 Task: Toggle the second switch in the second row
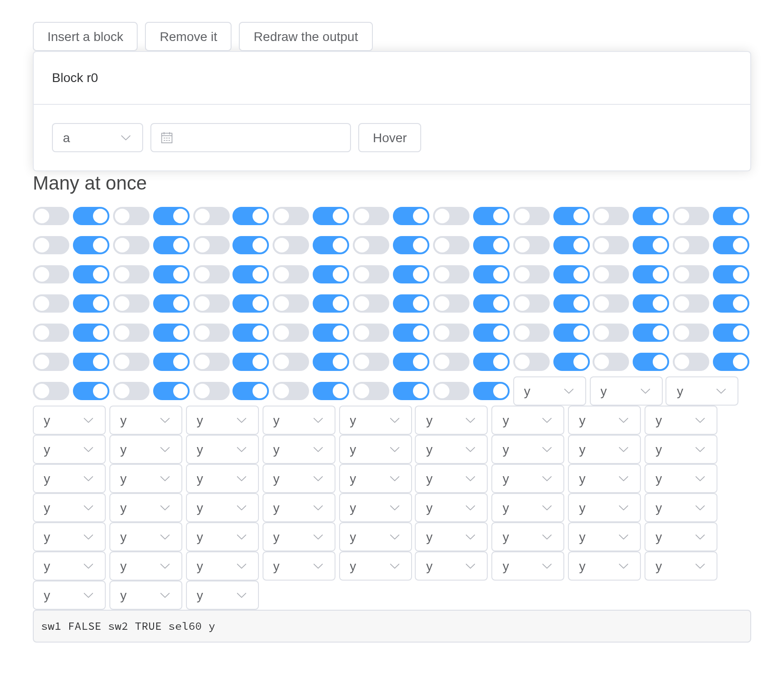tap(91, 245)
